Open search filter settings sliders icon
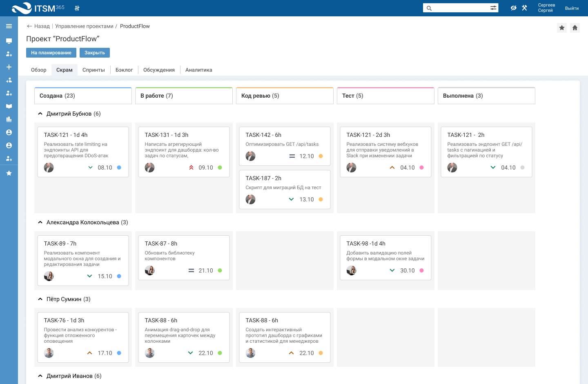 (493, 8)
